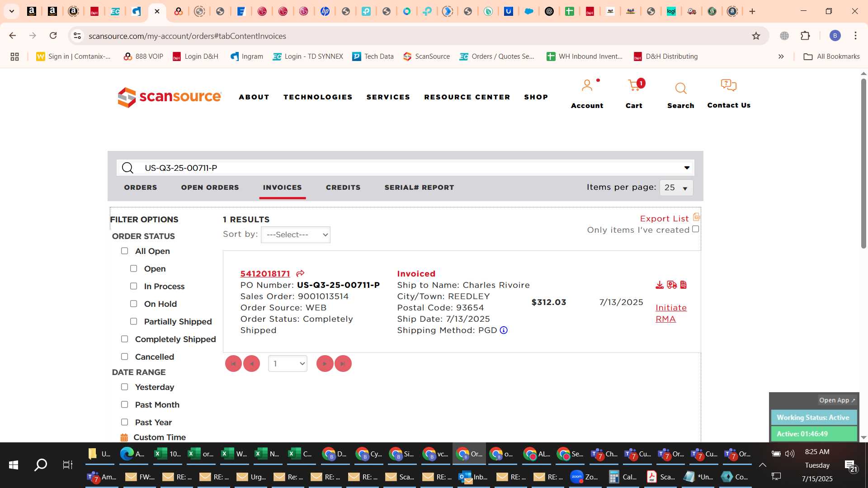Open the Account icon menu
868x488 pixels.
coord(587,85)
